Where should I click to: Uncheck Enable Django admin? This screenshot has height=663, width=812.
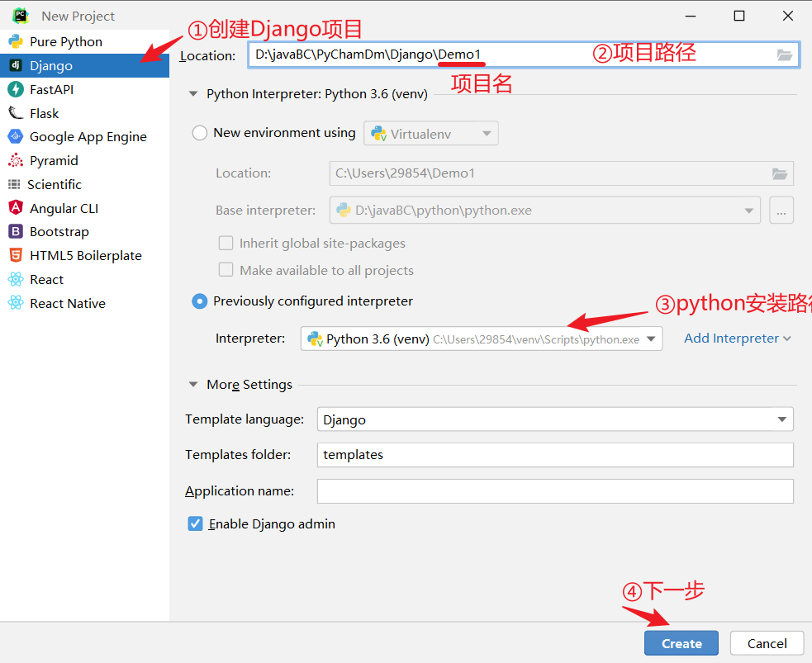[x=196, y=523]
